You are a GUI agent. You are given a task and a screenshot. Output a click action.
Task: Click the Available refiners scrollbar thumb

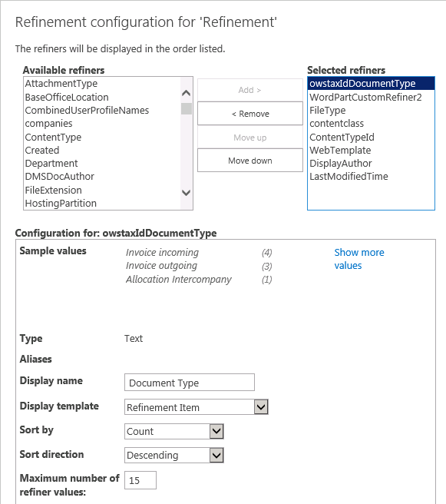click(187, 109)
